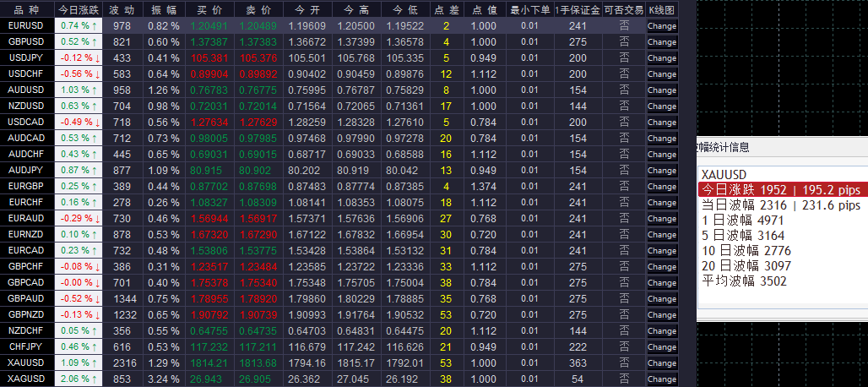
Task: Click the Change button for GBPNZD
Action: [662, 314]
